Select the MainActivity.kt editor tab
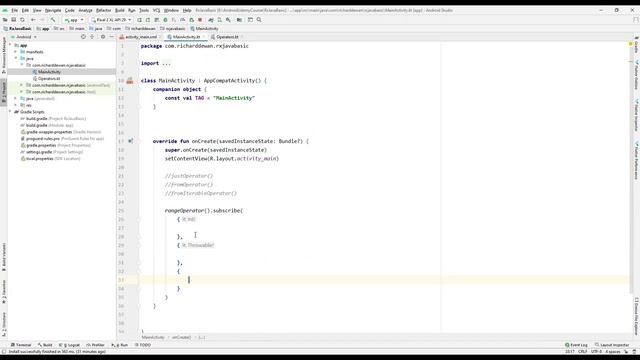The height and width of the screenshot is (360, 640). pos(186,37)
